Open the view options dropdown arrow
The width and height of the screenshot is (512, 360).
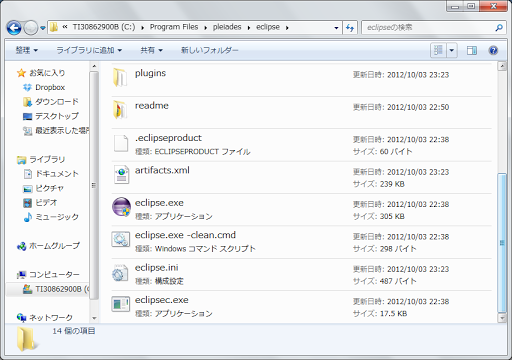(x=452, y=51)
